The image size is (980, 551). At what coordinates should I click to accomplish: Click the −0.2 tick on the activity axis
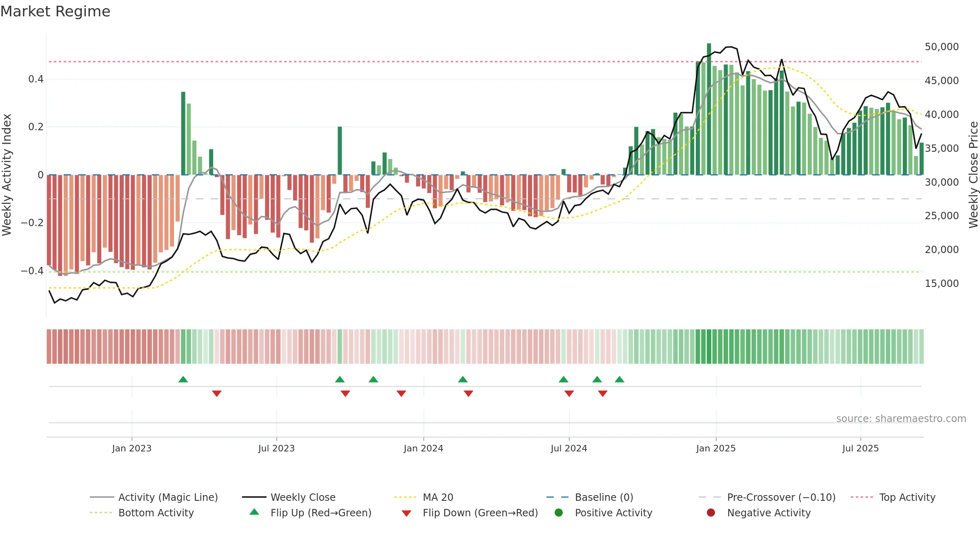[32, 223]
